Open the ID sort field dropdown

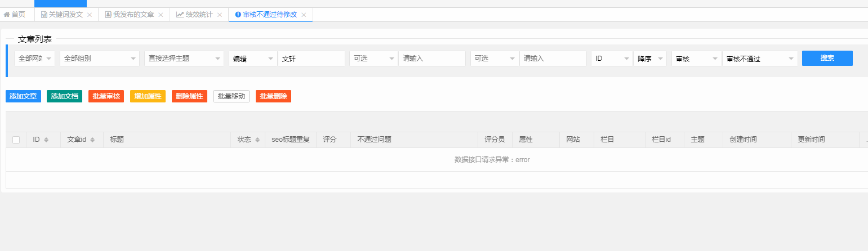point(612,59)
